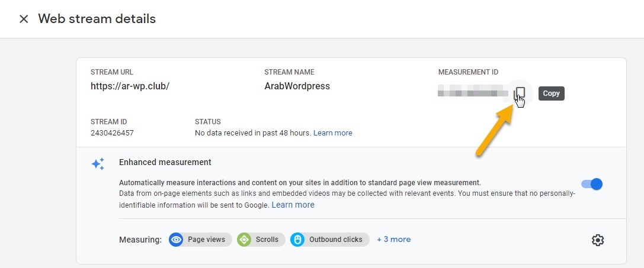Copy the Measurement ID using the copy icon
This screenshot has width=644, height=268.
pos(520,93)
